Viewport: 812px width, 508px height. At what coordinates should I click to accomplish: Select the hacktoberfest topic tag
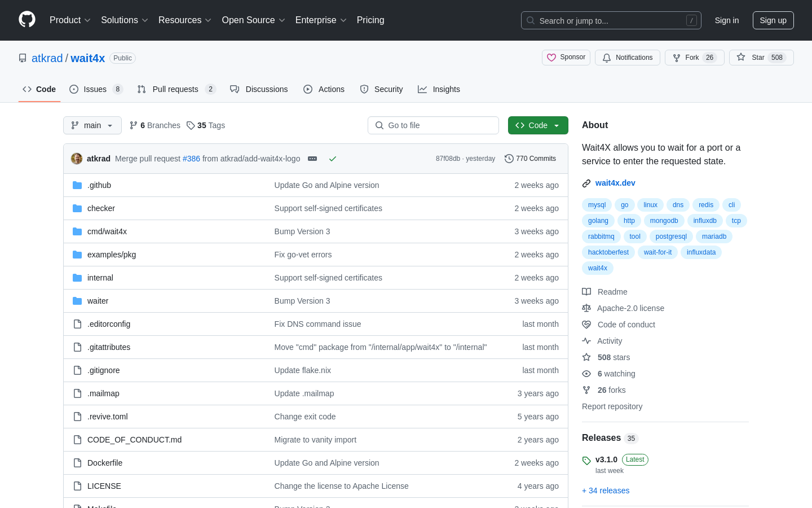pyautogui.click(x=608, y=252)
